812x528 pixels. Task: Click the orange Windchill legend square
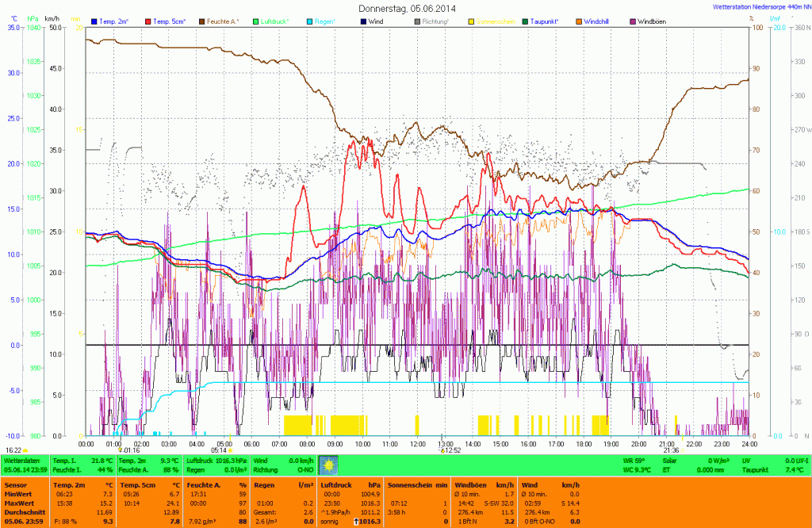point(578,21)
